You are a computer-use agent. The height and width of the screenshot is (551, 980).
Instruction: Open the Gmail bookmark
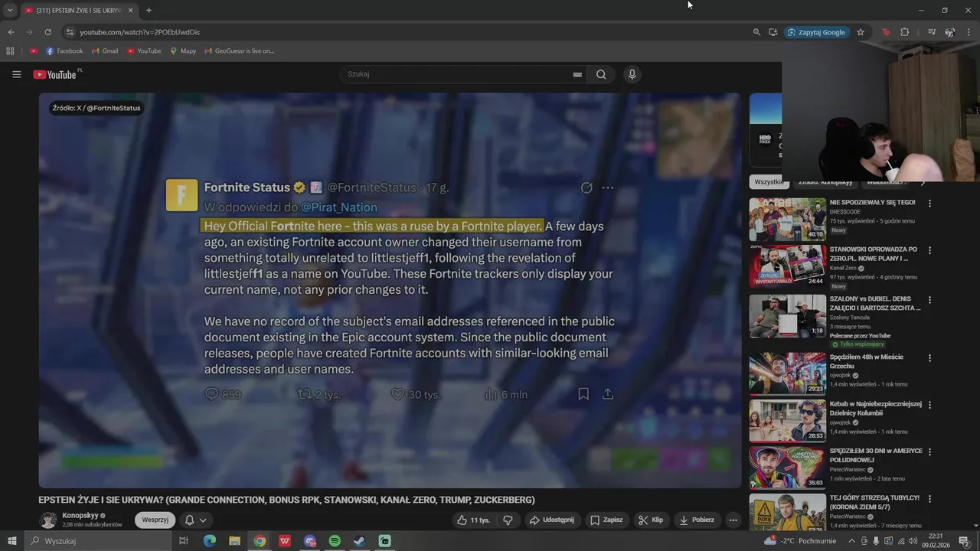pos(105,51)
